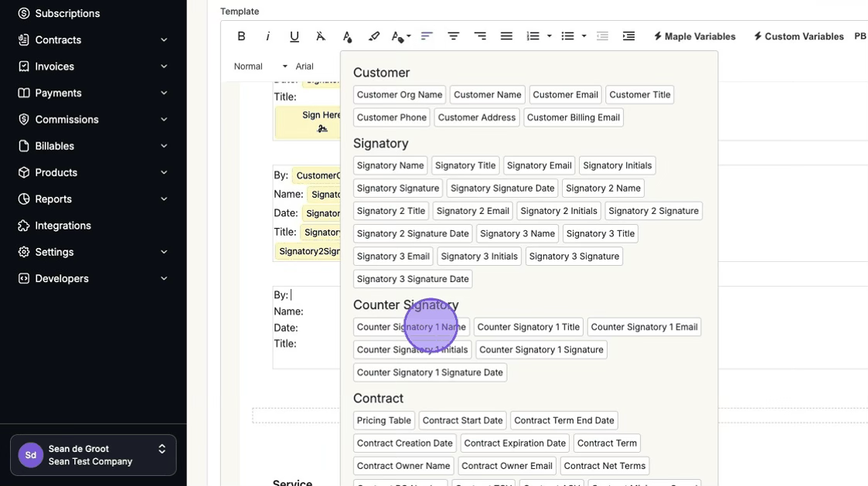Open the Custom Variables panel
This screenshot has height=486, width=868.
[798, 36]
